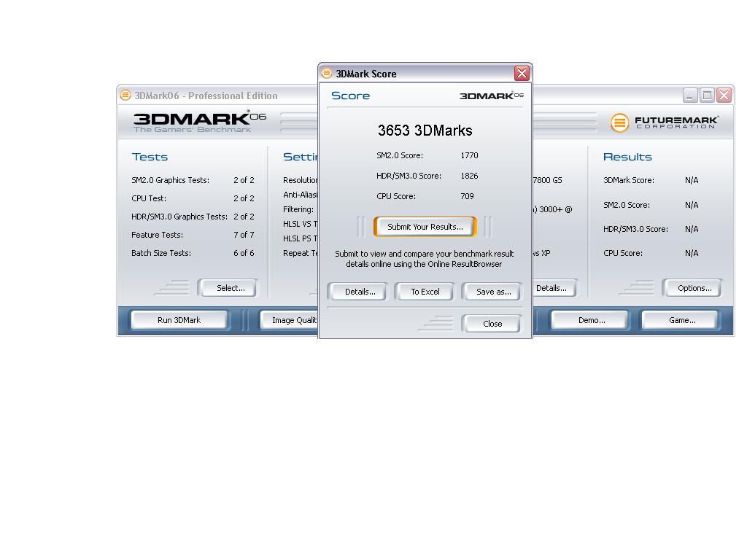Click SM2.0 Graphics Tests label

(x=170, y=180)
